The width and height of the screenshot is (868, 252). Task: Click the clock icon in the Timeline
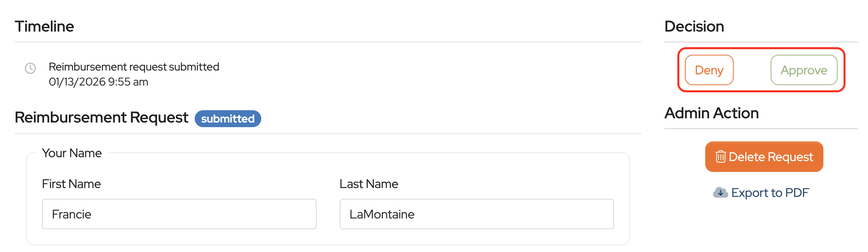[x=30, y=69]
